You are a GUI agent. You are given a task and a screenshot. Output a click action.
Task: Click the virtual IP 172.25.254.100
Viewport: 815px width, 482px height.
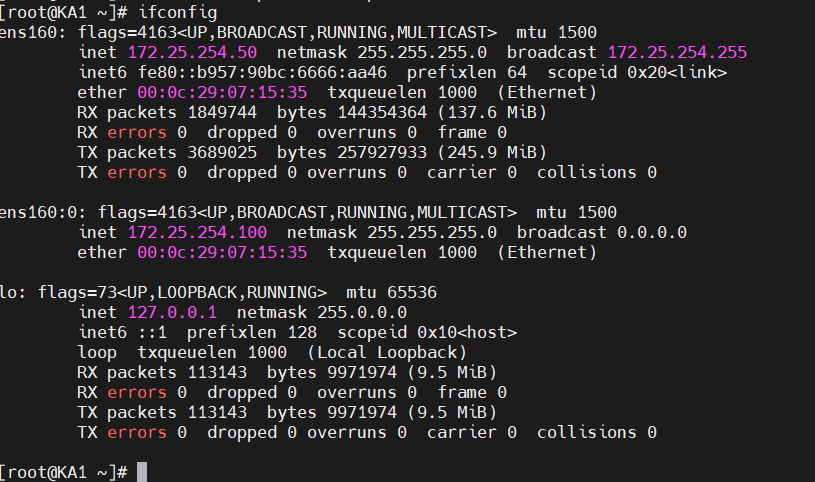click(x=198, y=232)
